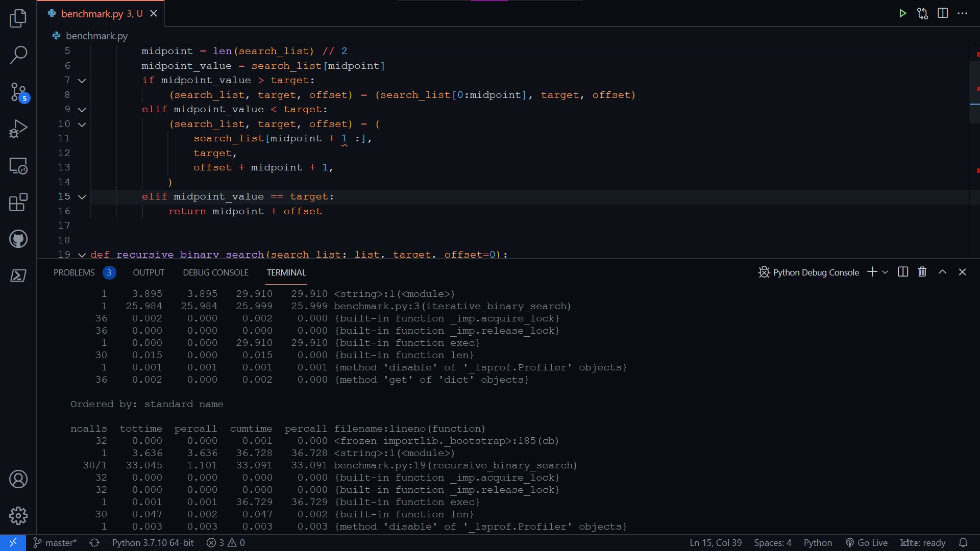
Task: Split the editor to the right
Action: point(943,13)
